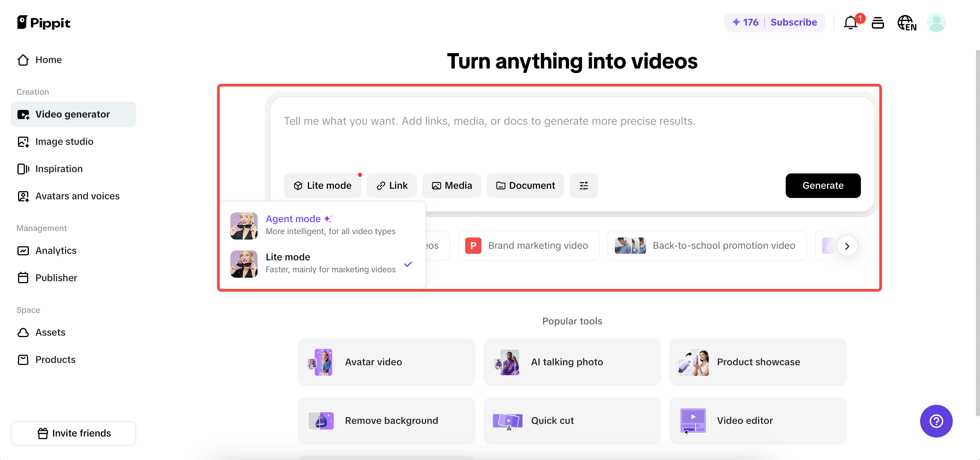
Task: Open the EN language switcher
Action: (907, 22)
